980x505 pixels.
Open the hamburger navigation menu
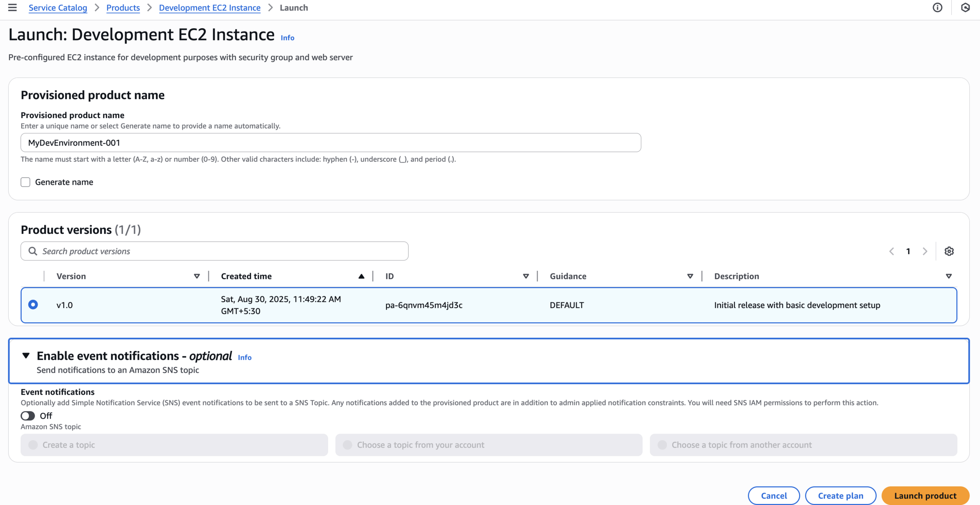(12, 7)
